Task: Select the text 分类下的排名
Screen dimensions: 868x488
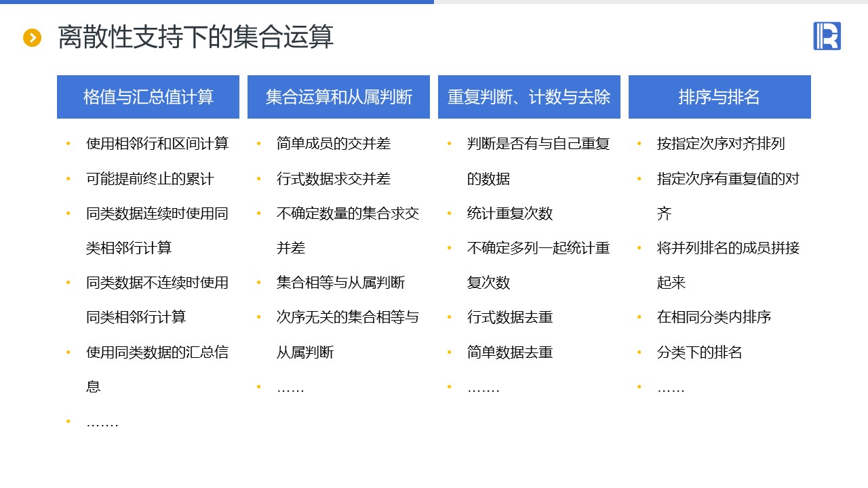Action: 700,352
